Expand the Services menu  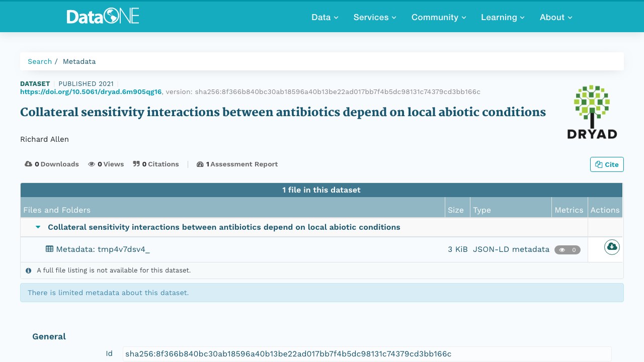click(x=375, y=17)
